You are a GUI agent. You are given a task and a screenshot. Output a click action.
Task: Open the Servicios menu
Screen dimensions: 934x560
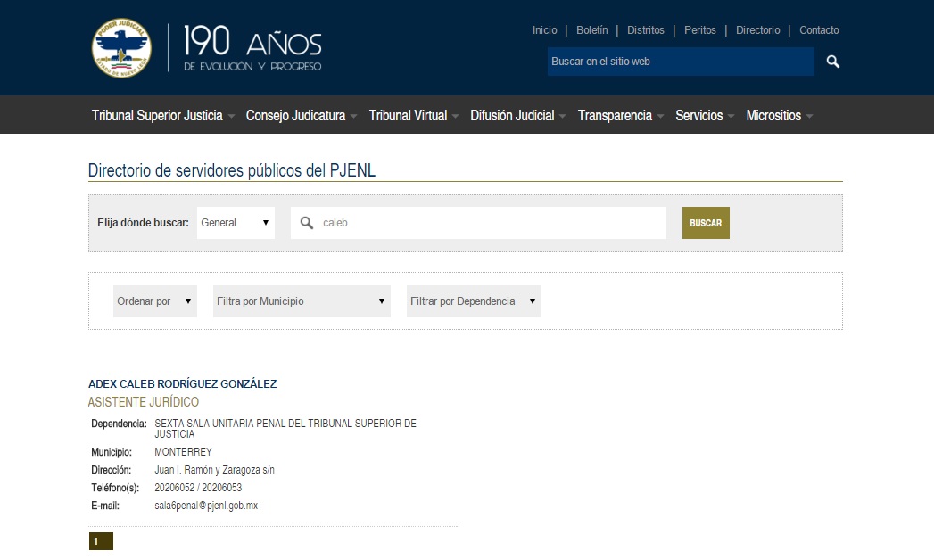704,116
